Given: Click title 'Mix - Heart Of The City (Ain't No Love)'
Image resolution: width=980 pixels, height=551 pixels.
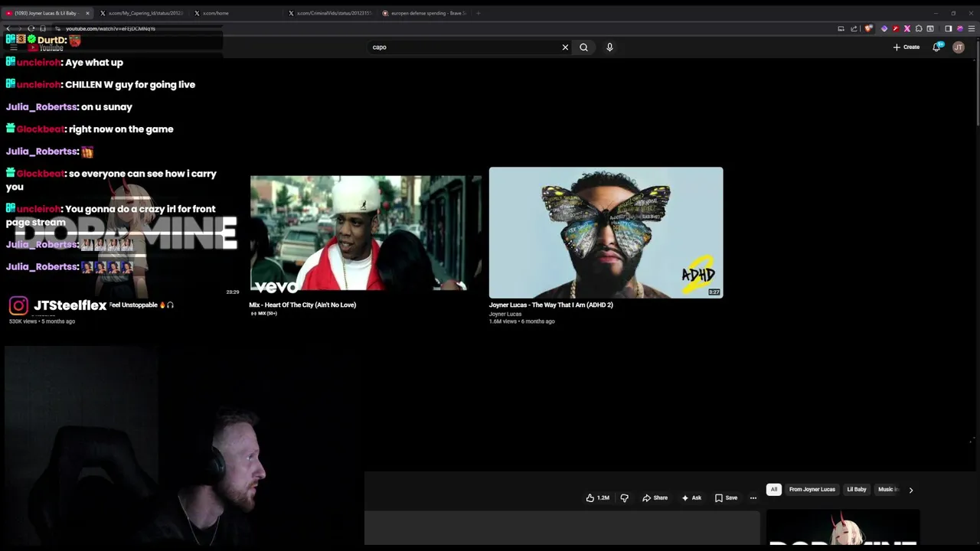Looking at the screenshot, I should 302,305.
